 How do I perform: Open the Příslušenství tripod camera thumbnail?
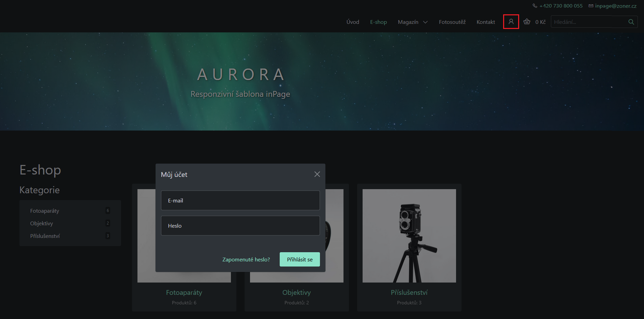tap(409, 236)
